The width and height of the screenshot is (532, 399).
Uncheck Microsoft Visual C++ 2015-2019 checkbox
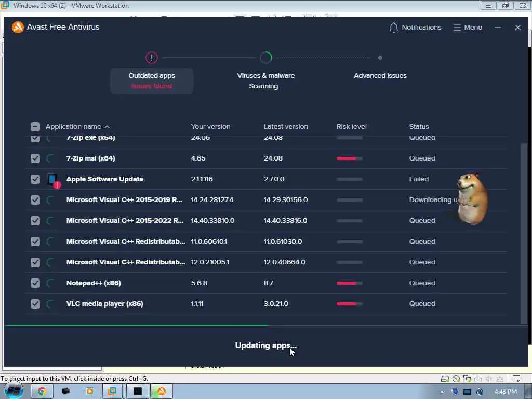[35, 200]
